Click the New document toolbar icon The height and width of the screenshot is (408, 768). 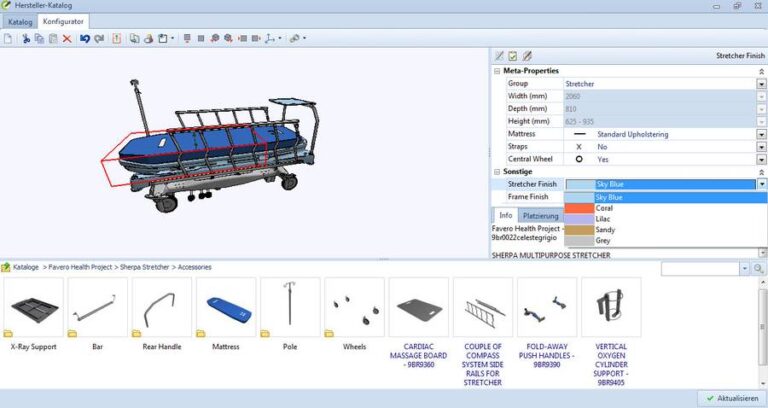point(8,38)
